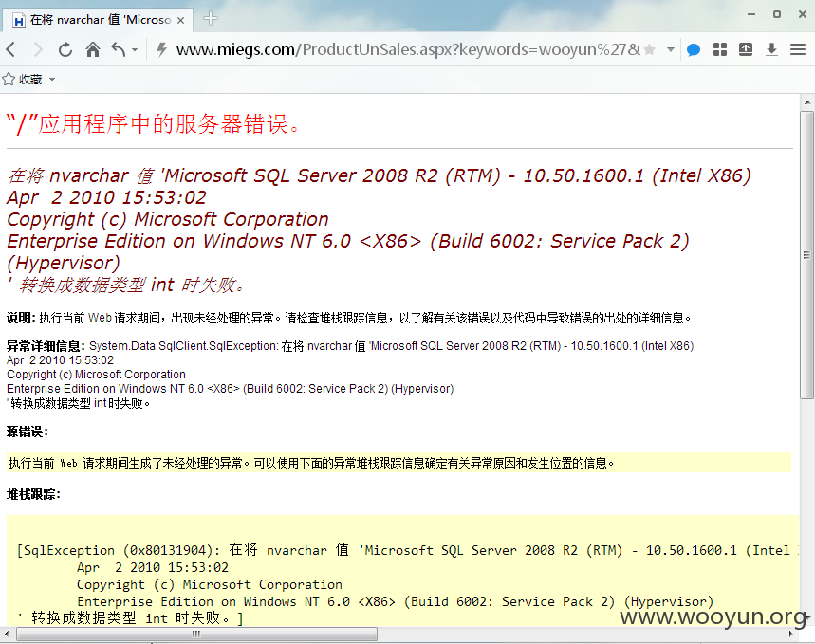This screenshot has width=815, height=644.
Task: Open the address bar history dropdown
Action: tap(671, 50)
